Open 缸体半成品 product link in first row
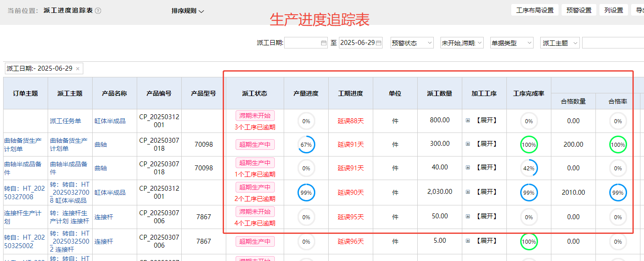 click(110, 121)
